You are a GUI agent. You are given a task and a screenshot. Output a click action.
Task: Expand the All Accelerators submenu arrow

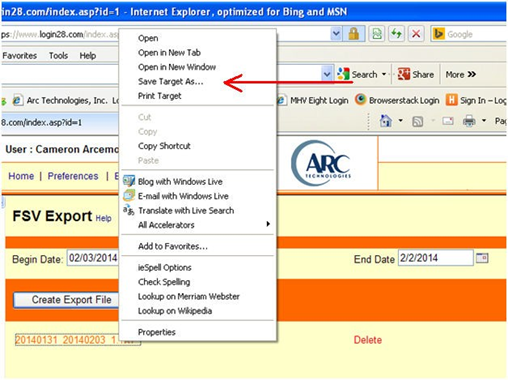268,224
